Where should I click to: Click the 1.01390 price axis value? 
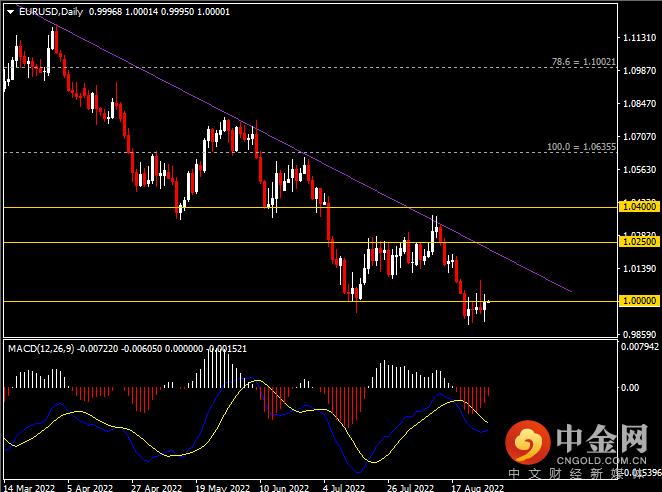[640, 269]
